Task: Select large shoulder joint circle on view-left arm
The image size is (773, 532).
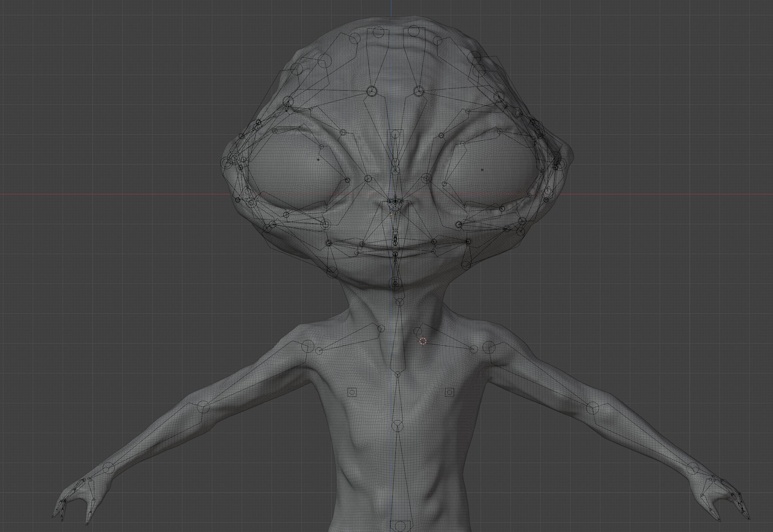Action: (x=307, y=346)
